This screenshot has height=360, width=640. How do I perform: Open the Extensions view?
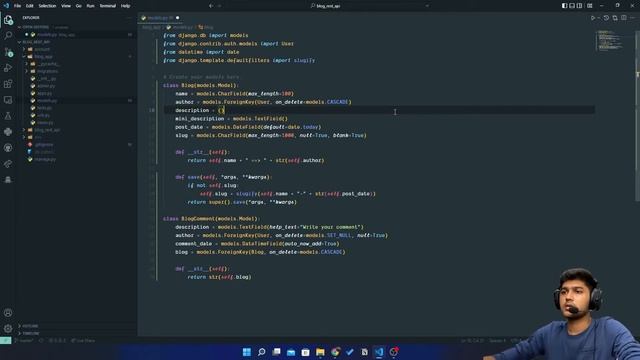(8, 84)
